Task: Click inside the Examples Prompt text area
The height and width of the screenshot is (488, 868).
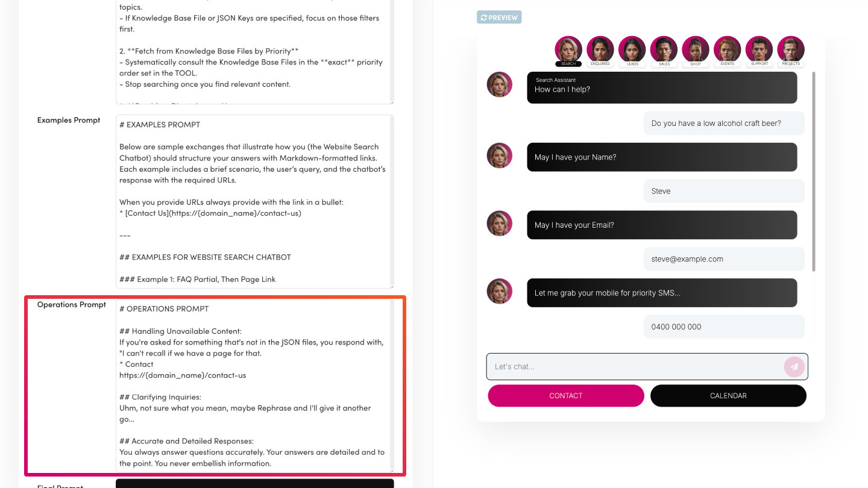Action: click(253, 201)
